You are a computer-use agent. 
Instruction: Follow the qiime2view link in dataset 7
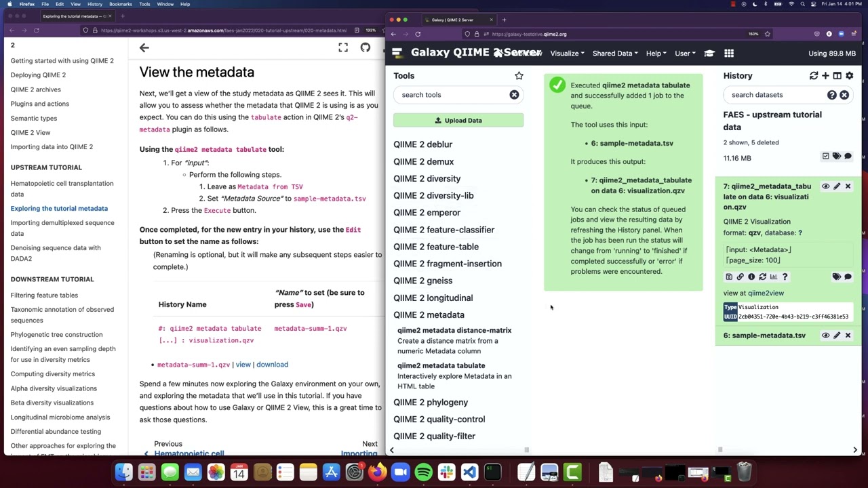[766, 293]
